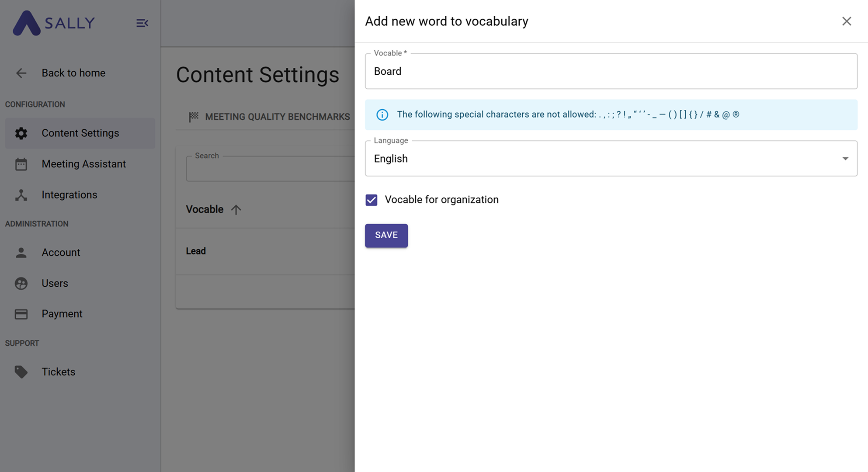Image resolution: width=868 pixels, height=472 pixels.
Task: Open Integrations page
Action: click(x=80, y=195)
